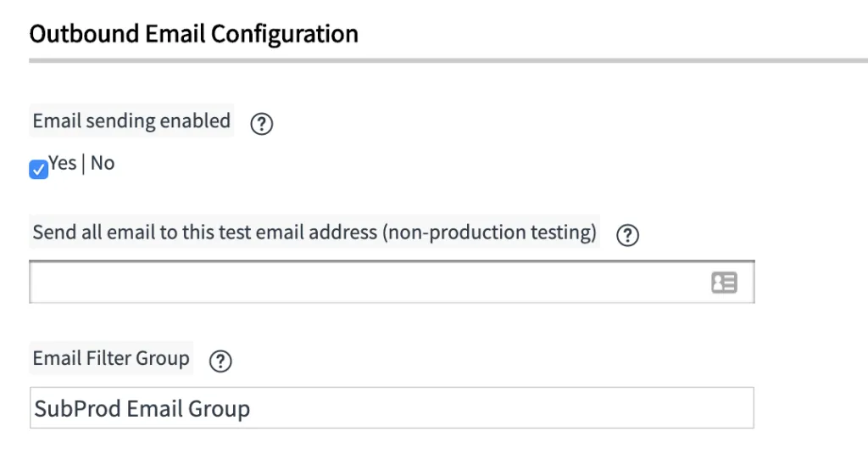Click into the Email Filter Group field
The width and height of the screenshot is (868, 465).
click(509, 408)
